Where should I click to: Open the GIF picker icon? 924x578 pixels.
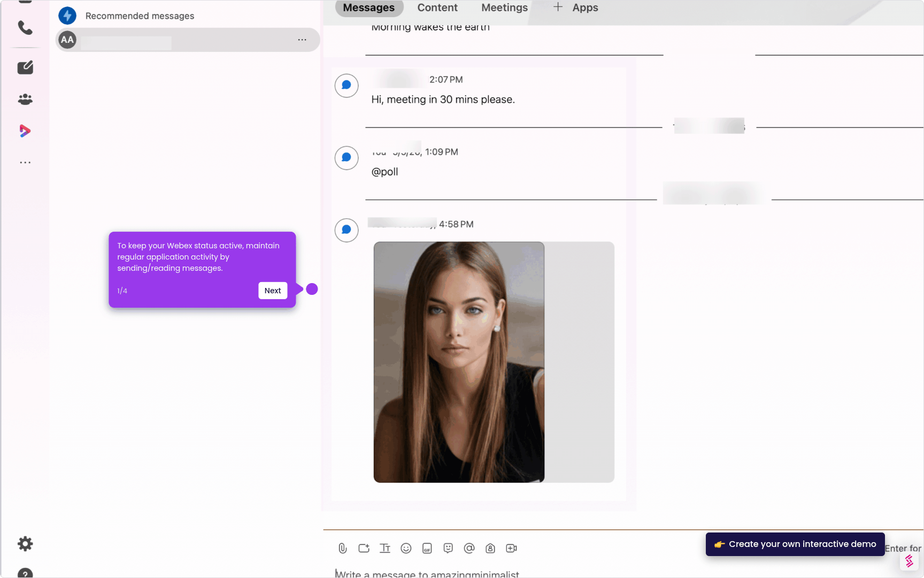[x=427, y=548]
